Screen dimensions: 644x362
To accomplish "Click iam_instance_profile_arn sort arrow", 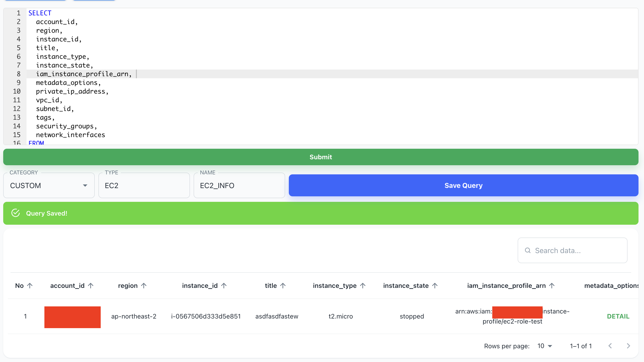I will click(x=552, y=286).
